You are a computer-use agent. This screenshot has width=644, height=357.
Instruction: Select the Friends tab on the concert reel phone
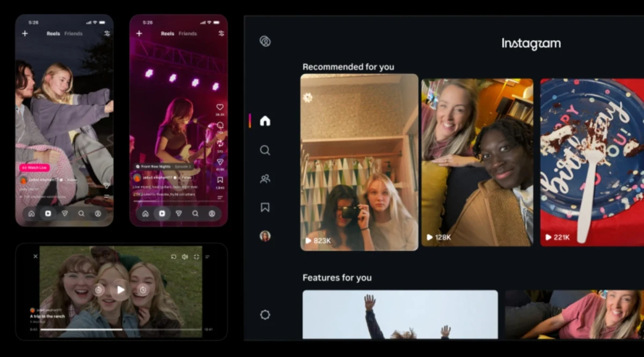[188, 33]
